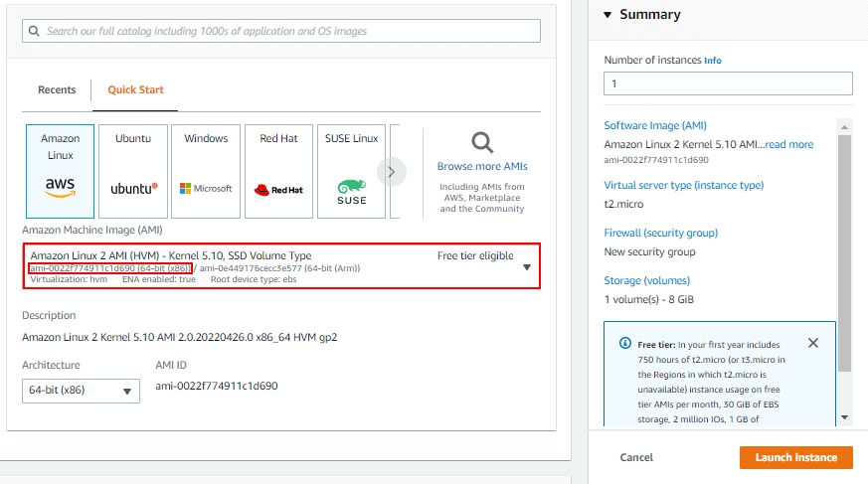The width and height of the screenshot is (868, 484).
Task: Click the Cancel button
Action: 636,457
